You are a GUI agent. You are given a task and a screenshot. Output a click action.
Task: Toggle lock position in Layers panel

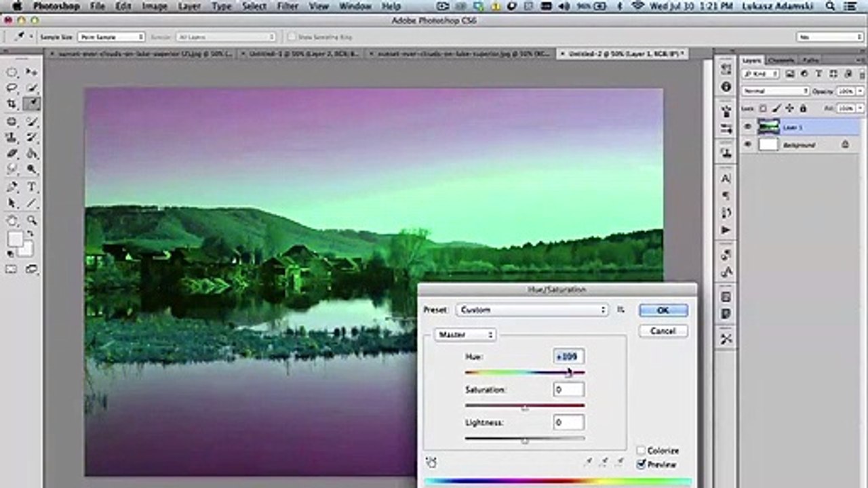(x=790, y=108)
